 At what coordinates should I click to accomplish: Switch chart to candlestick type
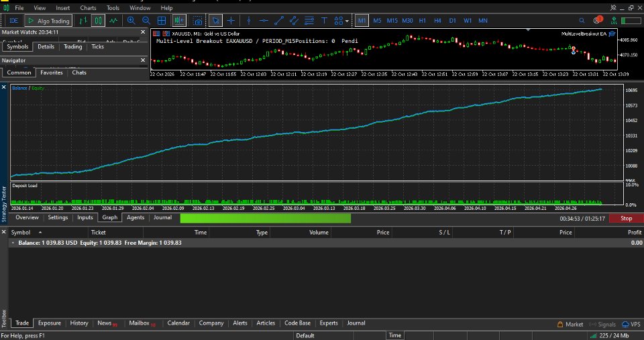pyautogui.click(x=98, y=21)
